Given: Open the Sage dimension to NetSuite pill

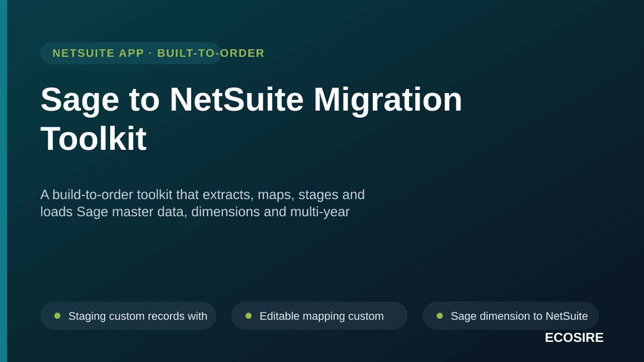Looking at the screenshot, I should coord(511,316).
